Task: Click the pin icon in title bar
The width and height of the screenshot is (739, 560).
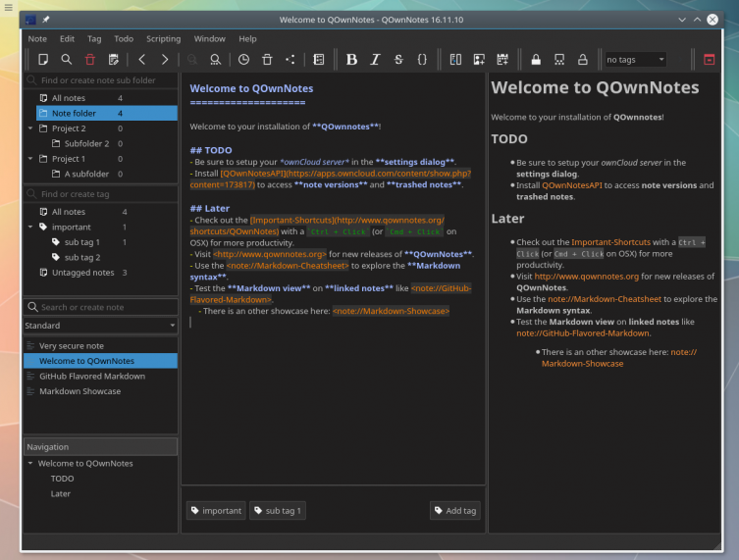Action: click(x=46, y=20)
